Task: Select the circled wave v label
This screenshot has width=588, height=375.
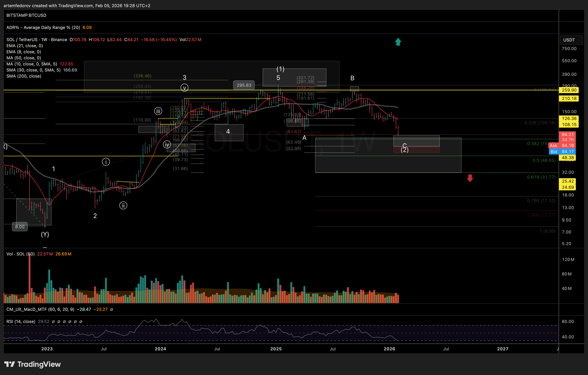Action: 184,88
